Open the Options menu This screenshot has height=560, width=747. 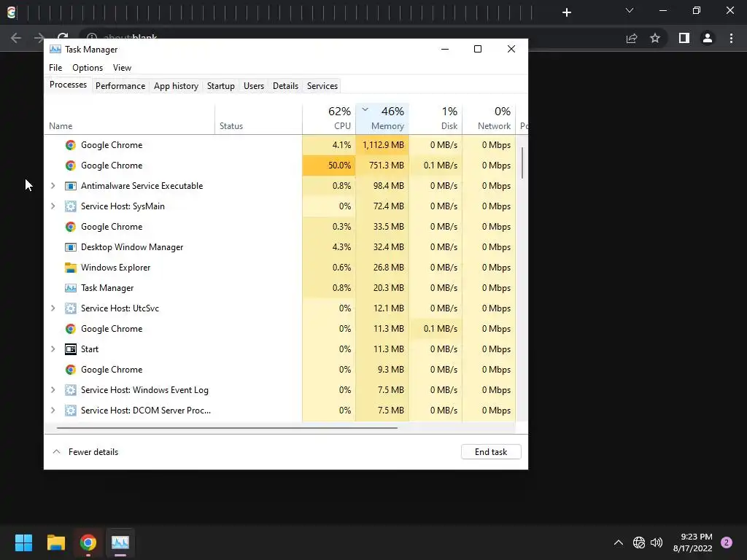pos(88,68)
